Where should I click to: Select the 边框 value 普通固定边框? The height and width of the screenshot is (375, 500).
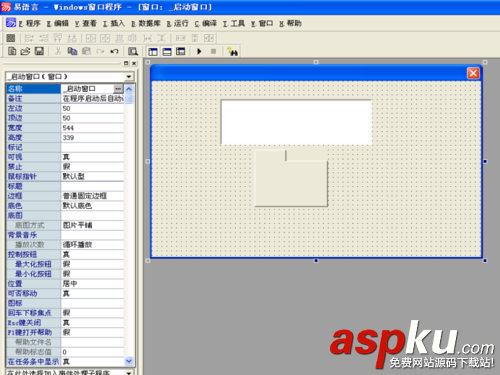tap(92, 196)
